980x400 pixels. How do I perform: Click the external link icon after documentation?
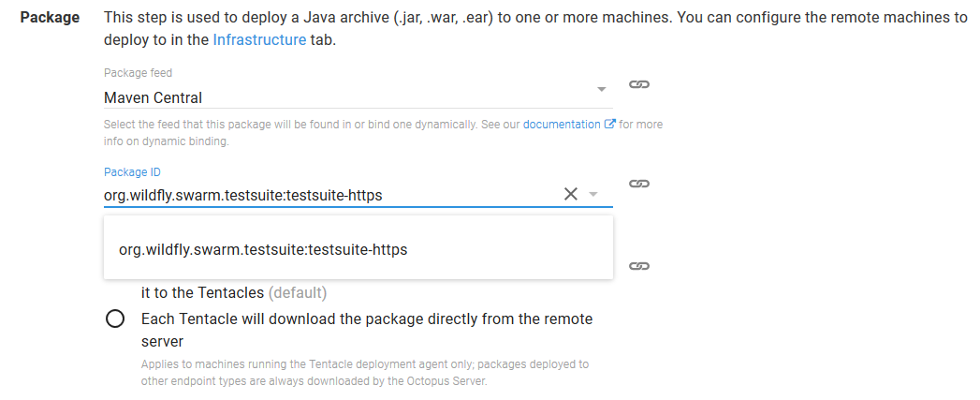point(610,124)
